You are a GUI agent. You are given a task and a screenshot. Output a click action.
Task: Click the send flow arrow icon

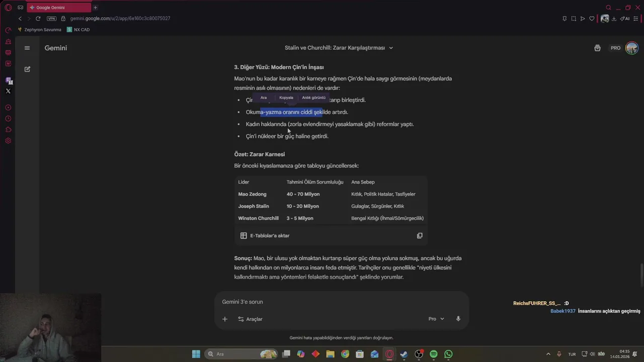(x=583, y=19)
